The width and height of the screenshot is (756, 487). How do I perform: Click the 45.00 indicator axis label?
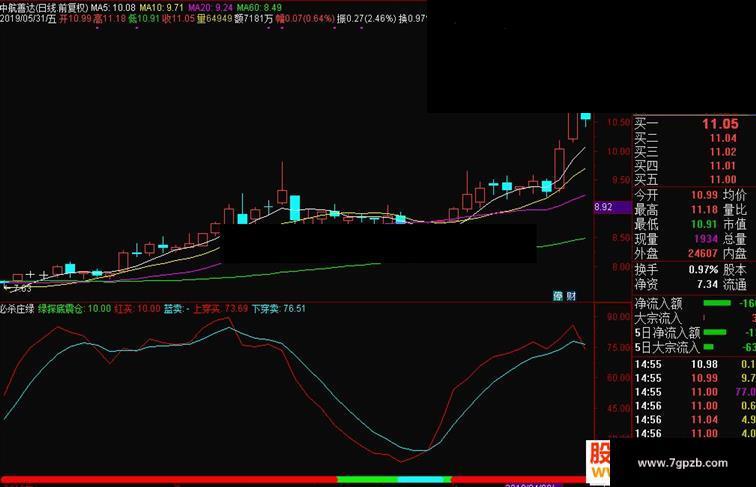pos(619,408)
